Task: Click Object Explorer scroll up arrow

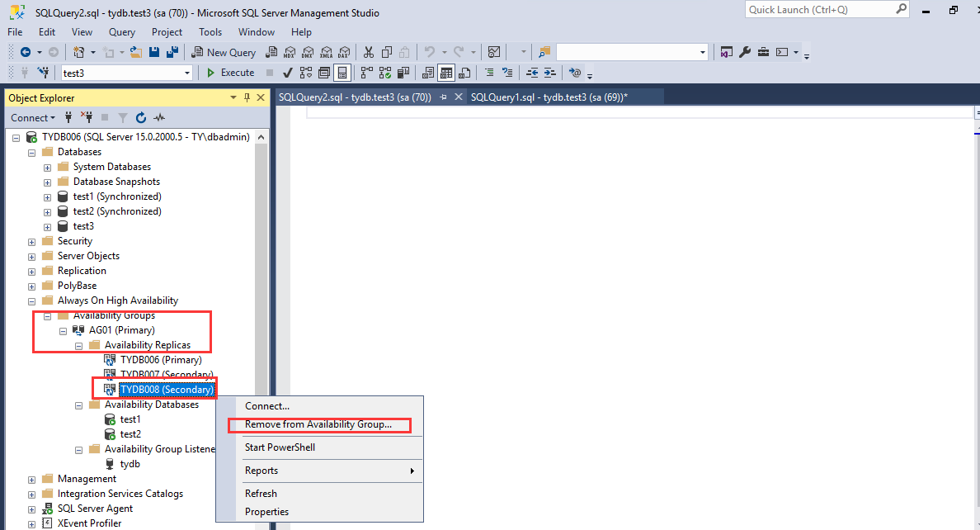Action: (x=261, y=137)
